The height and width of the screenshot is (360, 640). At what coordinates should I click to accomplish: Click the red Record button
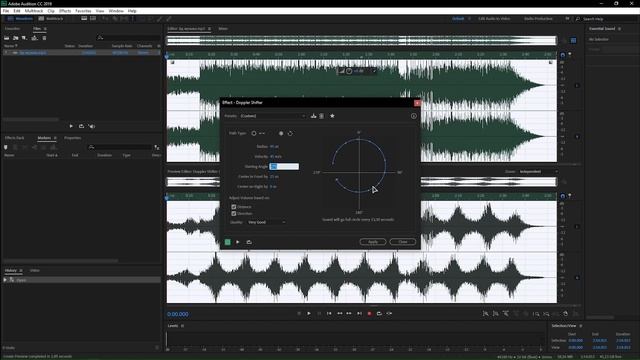pyautogui.click(x=369, y=313)
